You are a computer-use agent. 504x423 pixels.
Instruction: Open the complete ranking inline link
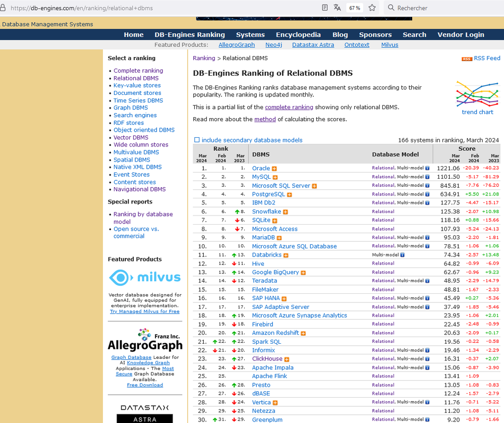tap(289, 107)
